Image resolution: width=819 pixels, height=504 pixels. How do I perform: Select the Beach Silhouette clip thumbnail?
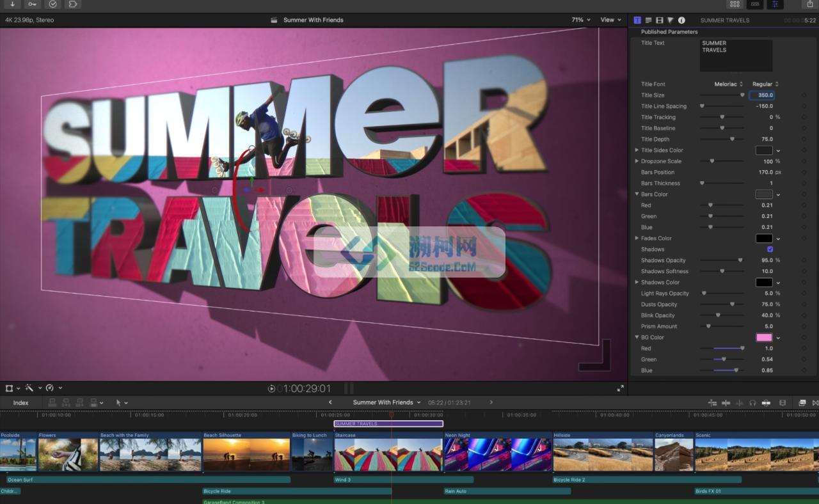(x=246, y=455)
